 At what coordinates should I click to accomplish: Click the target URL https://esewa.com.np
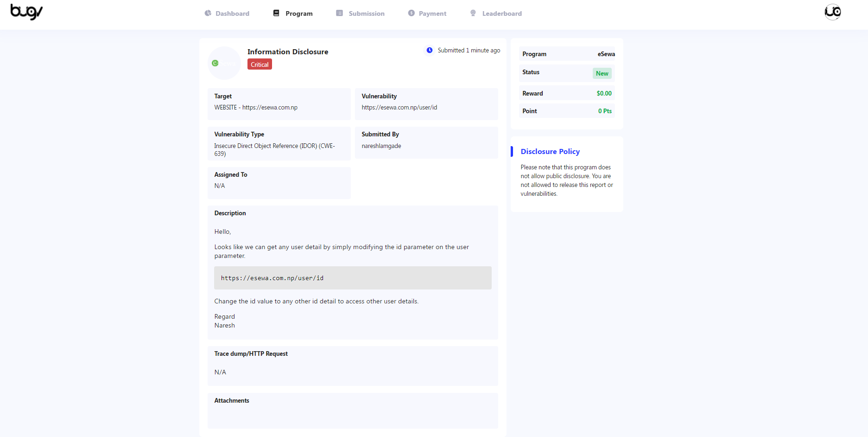click(270, 108)
